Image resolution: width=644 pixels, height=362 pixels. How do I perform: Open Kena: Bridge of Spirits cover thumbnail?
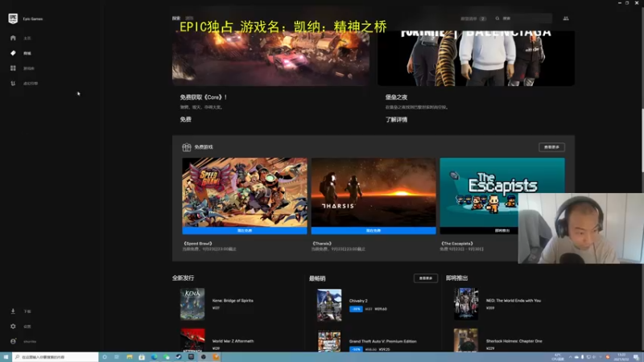click(192, 304)
